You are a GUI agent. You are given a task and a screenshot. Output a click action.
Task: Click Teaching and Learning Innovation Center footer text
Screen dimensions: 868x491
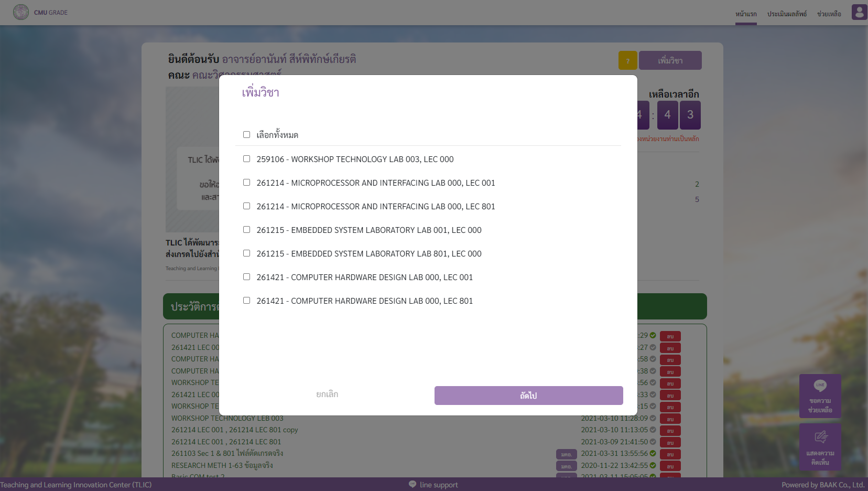tap(76, 485)
